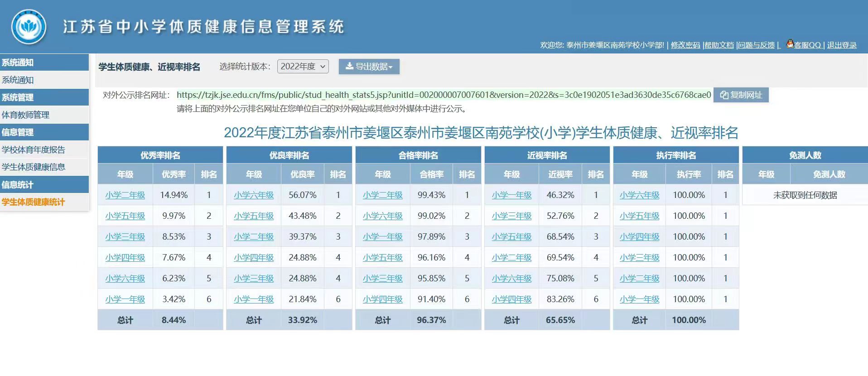Open 小学二年级 in 优秀率排名 table
The image size is (868, 376).
125,195
